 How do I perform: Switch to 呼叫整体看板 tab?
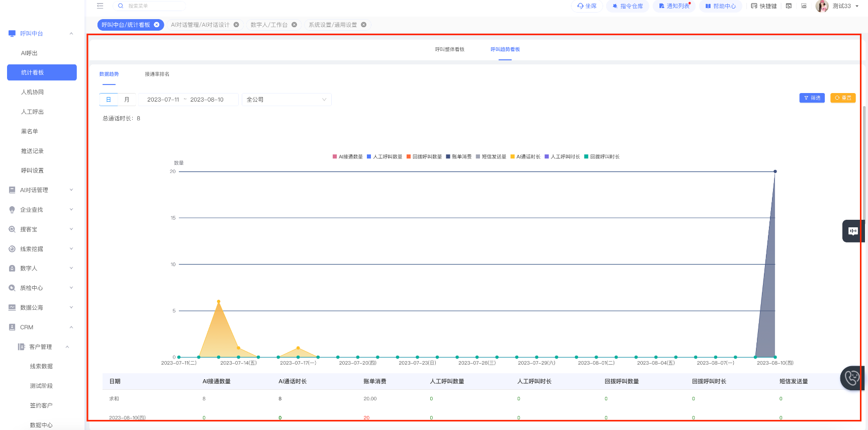(449, 49)
